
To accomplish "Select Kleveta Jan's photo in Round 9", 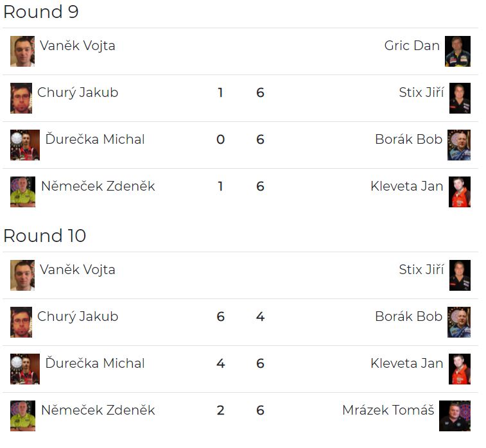I will [459, 192].
